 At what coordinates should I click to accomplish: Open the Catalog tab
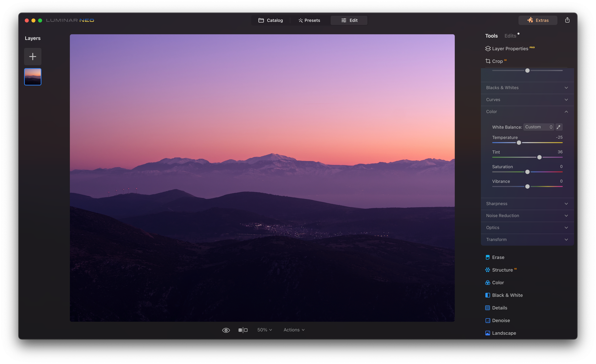coord(271,20)
